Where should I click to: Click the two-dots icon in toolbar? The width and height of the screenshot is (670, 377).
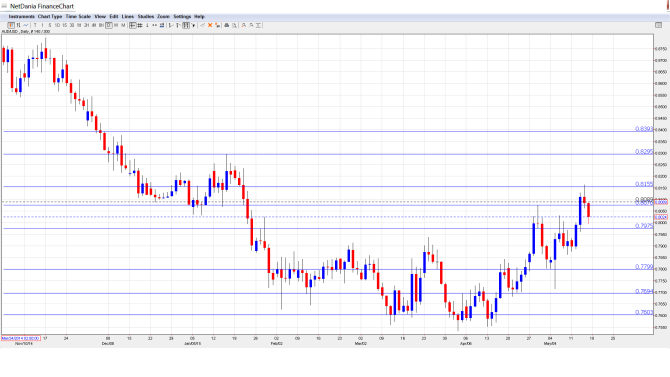[154, 26]
